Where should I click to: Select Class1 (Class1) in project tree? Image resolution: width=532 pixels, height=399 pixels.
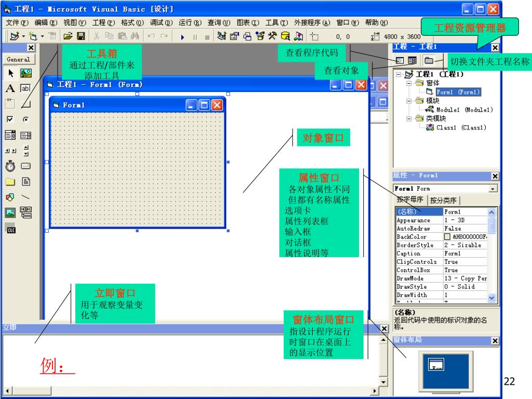[x=461, y=128]
